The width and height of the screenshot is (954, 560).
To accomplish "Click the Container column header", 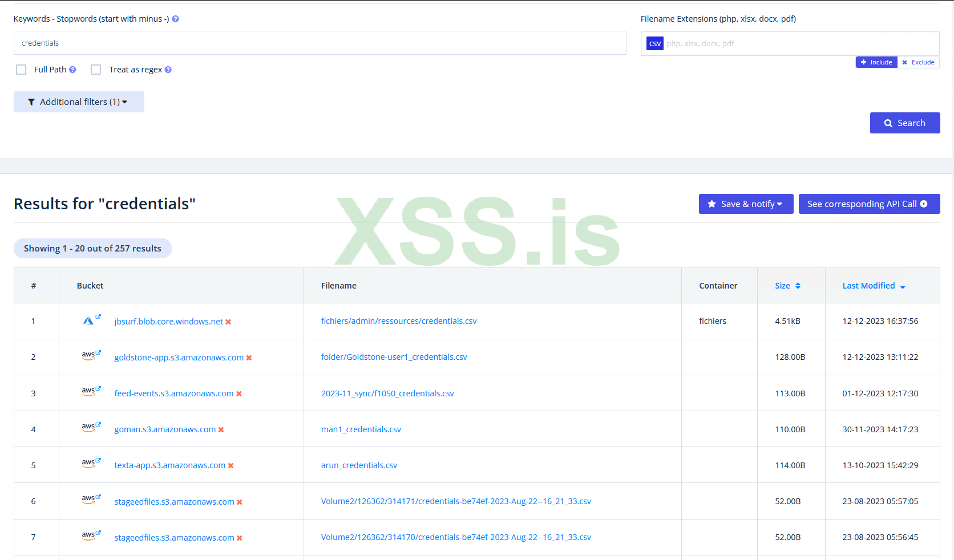I will (718, 286).
